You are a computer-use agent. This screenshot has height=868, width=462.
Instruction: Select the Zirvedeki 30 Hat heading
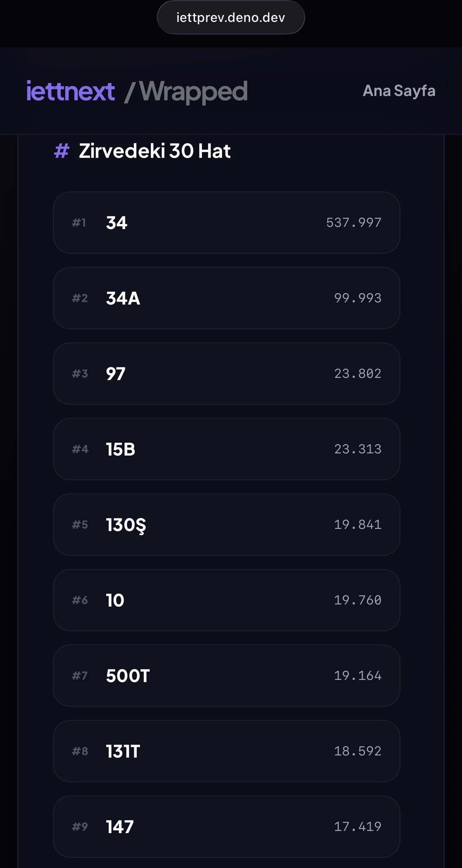pyautogui.click(x=155, y=151)
